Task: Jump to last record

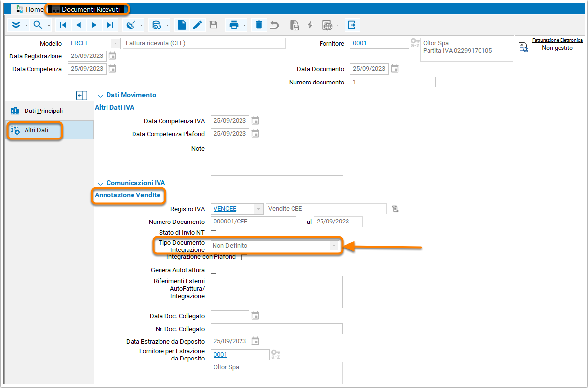Action: tap(110, 25)
